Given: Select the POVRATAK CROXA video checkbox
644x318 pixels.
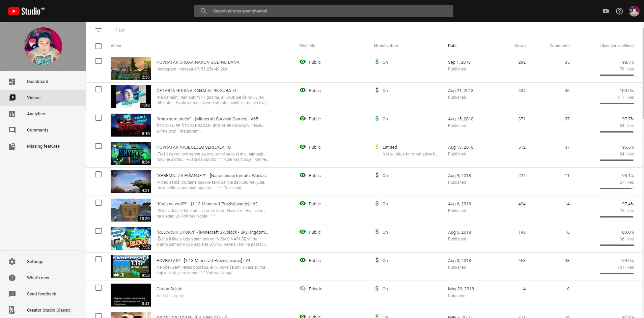Looking at the screenshot, I should tap(99, 61).
